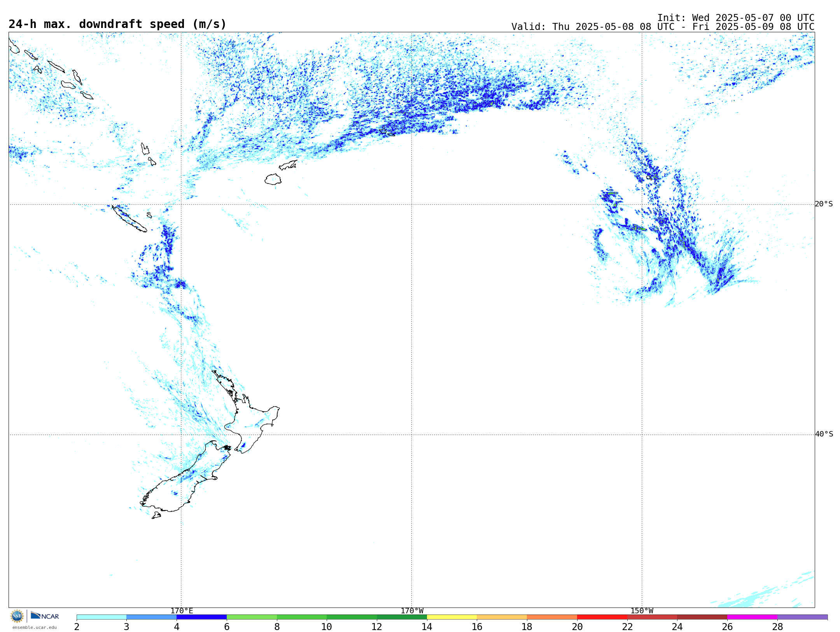Click the colorbar tick label 20
Screen dimensions: 840x632
tap(577, 627)
